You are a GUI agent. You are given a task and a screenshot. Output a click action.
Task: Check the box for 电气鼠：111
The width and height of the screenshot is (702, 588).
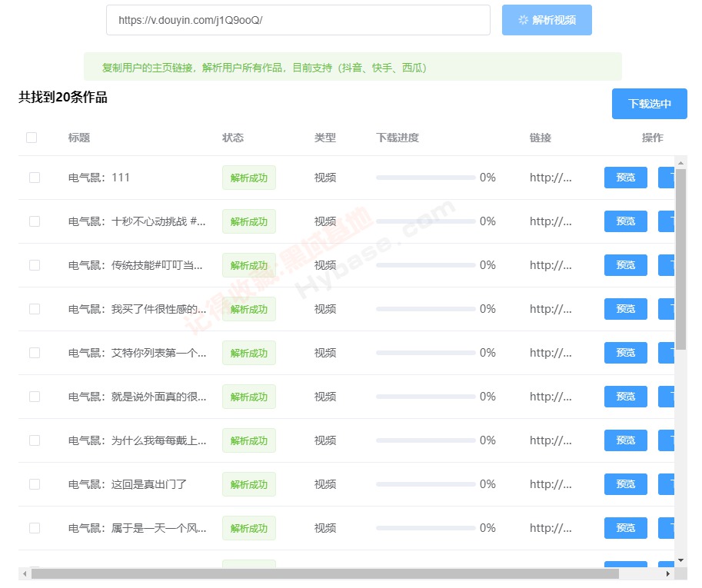(x=35, y=178)
